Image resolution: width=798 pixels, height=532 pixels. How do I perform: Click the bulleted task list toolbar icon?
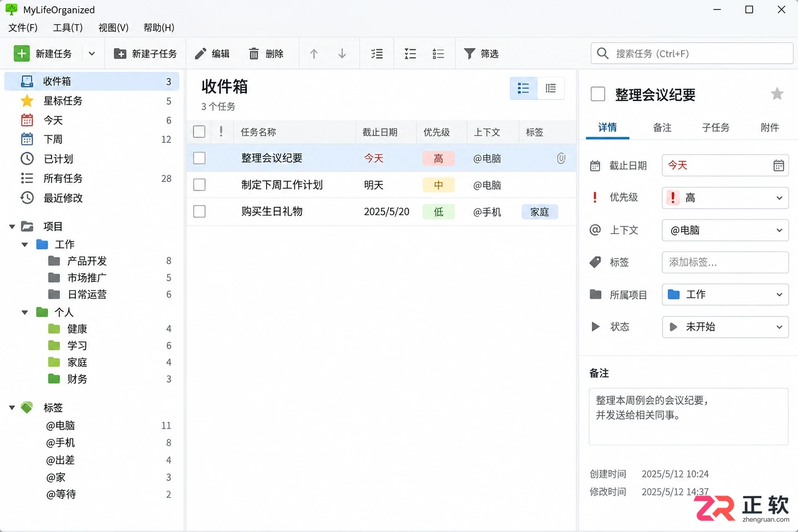coord(411,54)
